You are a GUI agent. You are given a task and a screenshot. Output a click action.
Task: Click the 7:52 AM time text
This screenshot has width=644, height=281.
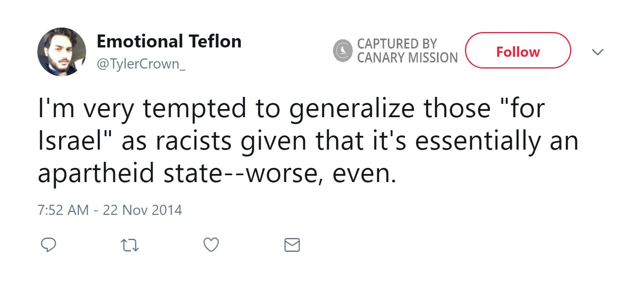coord(63,210)
